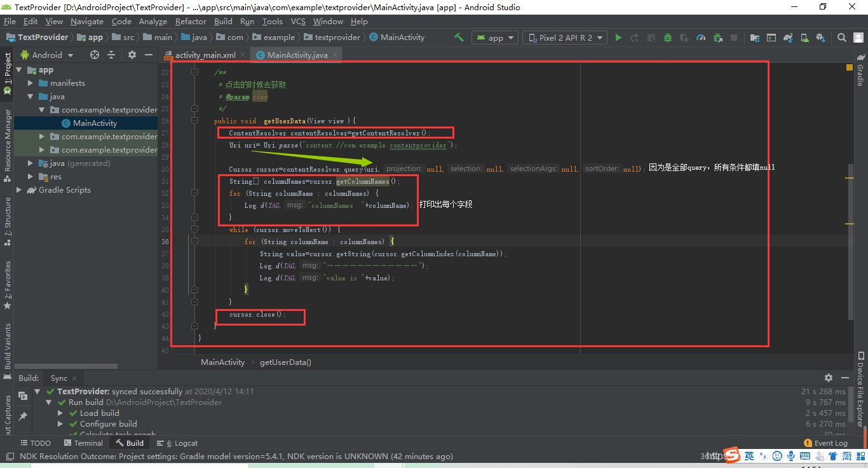Open the TODO tool window
868x468 pixels.
pos(36,443)
